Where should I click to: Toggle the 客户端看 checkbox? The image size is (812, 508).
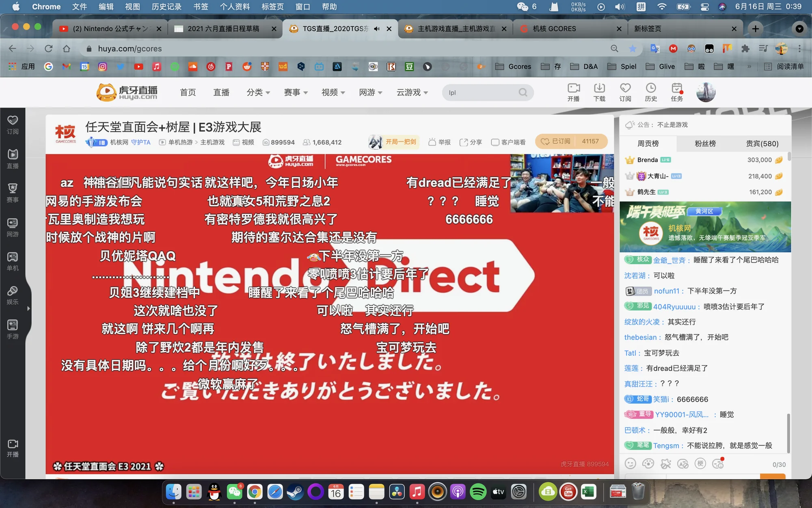tap(495, 142)
